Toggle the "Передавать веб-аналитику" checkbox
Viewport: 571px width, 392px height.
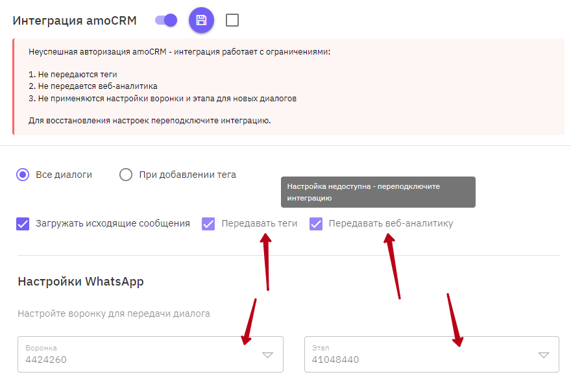point(316,224)
